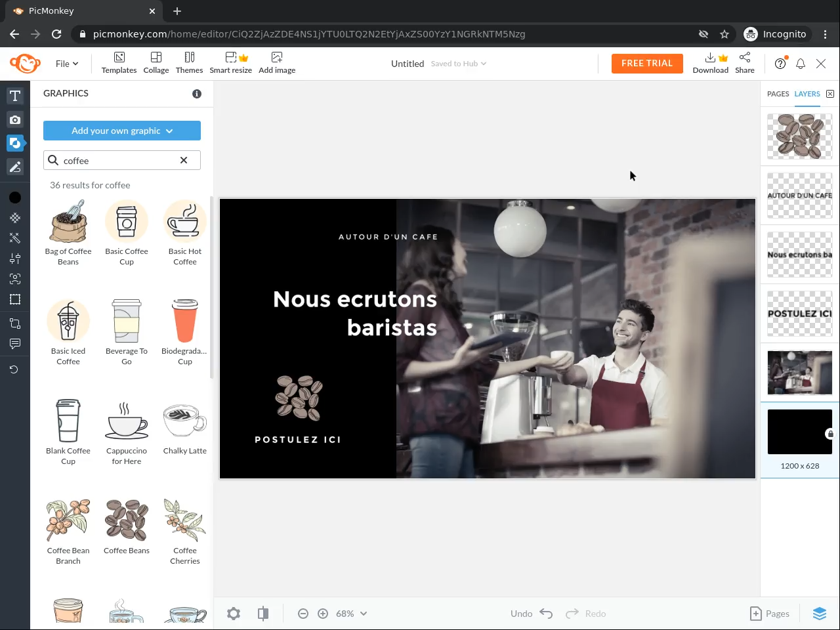The image size is (840, 630).
Task: Click the Graphics panel info icon
Action: 196,94
